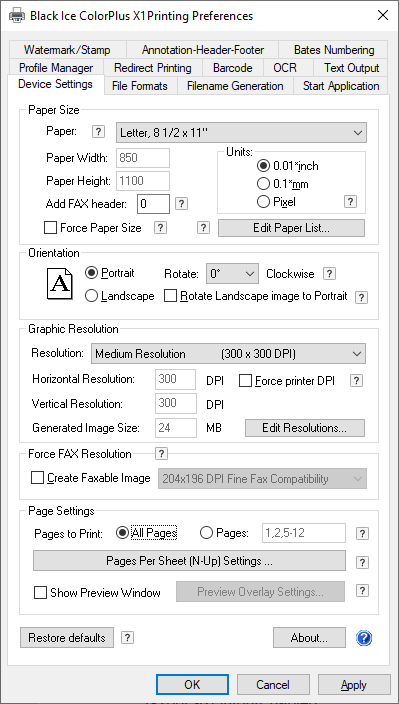
Task: Click help icon for Rotate Landscape image to Portrait
Action: [x=361, y=297]
